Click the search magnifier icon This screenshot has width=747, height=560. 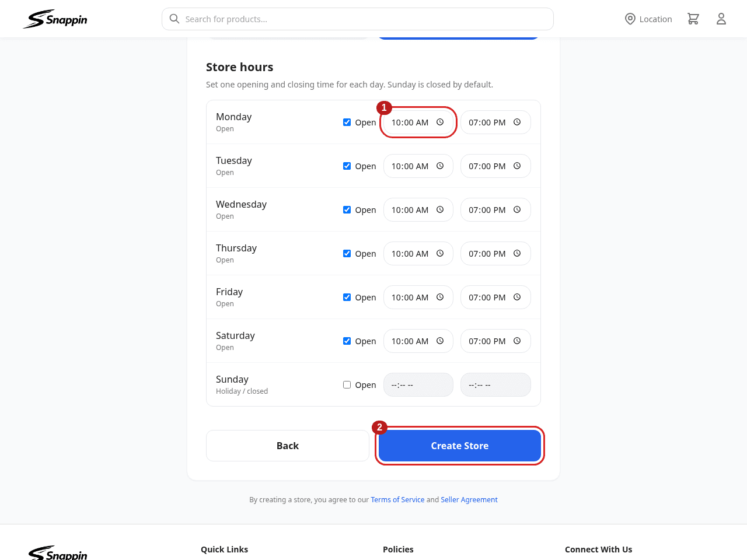tap(174, 19)
